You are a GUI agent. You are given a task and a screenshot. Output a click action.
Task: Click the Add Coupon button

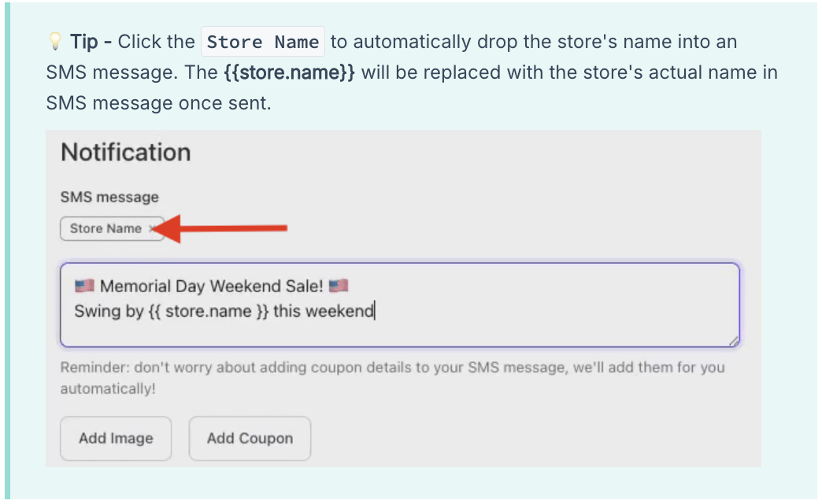tap(250, 439)
